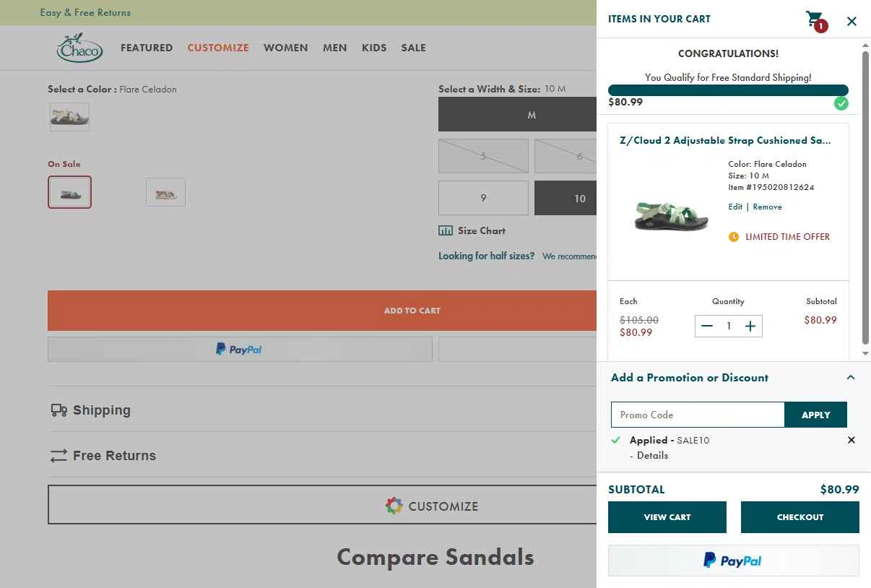
Task: Click the green Applied checkmark icon
Action: tap(615, 440)
